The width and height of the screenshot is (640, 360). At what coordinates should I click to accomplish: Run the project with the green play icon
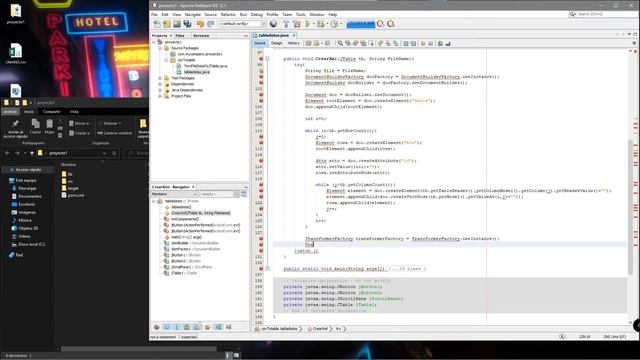pyautogui.click(x=308, y=24)
